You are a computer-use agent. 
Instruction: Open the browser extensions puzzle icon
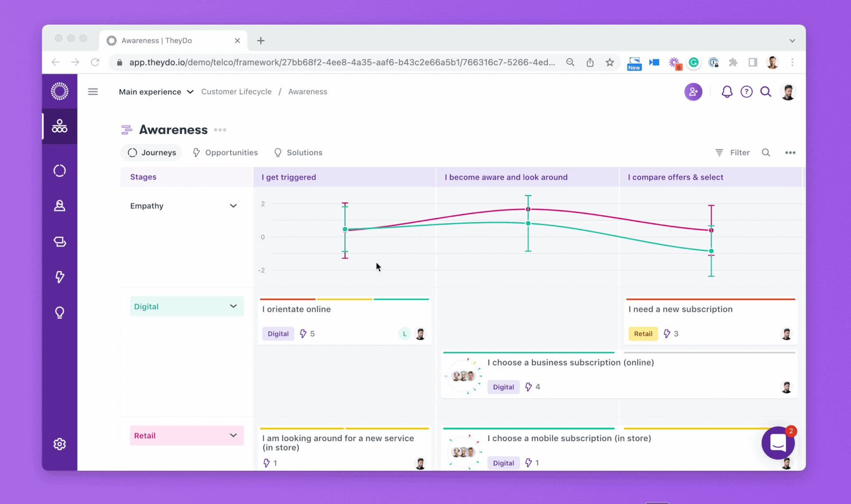tap(733, 62)
